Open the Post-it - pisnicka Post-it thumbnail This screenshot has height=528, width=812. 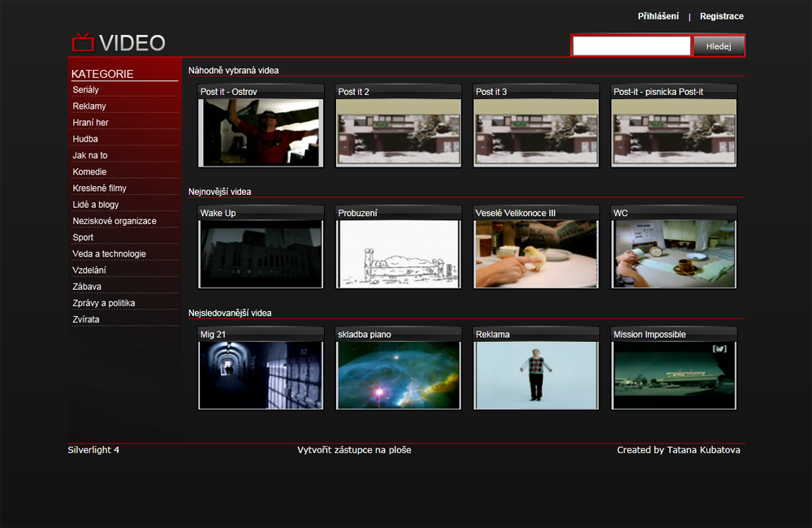pos(674,132)
